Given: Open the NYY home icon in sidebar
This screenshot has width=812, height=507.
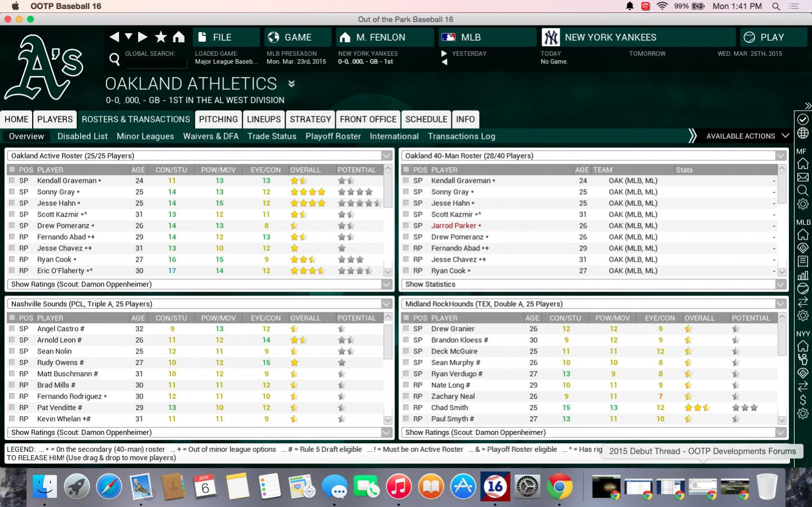Looking at the screenshot, I should (802, 346).
